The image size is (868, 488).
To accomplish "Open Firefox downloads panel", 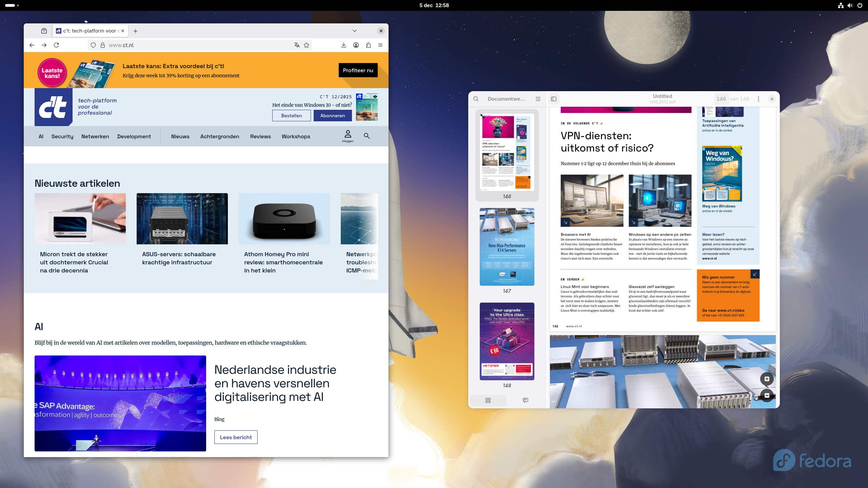I will (343, 45).
